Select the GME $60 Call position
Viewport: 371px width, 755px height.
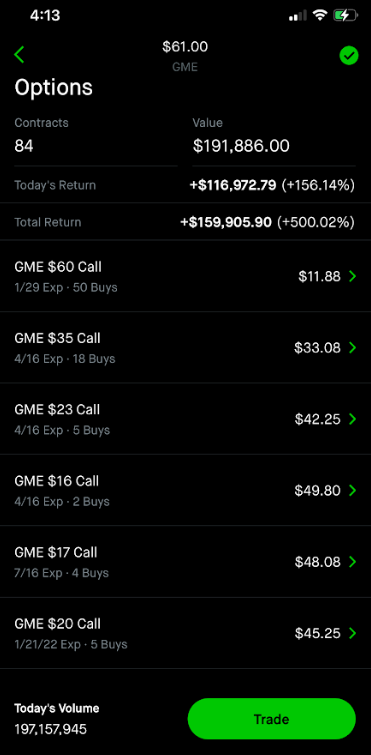pos(185,276)
